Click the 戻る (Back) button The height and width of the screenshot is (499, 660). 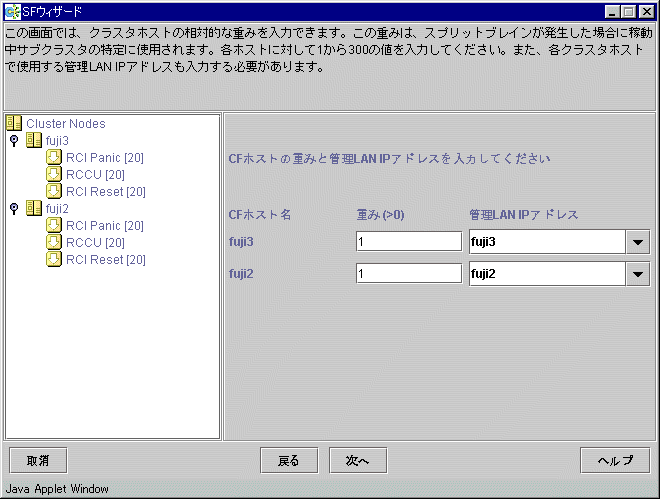point(289,461)
